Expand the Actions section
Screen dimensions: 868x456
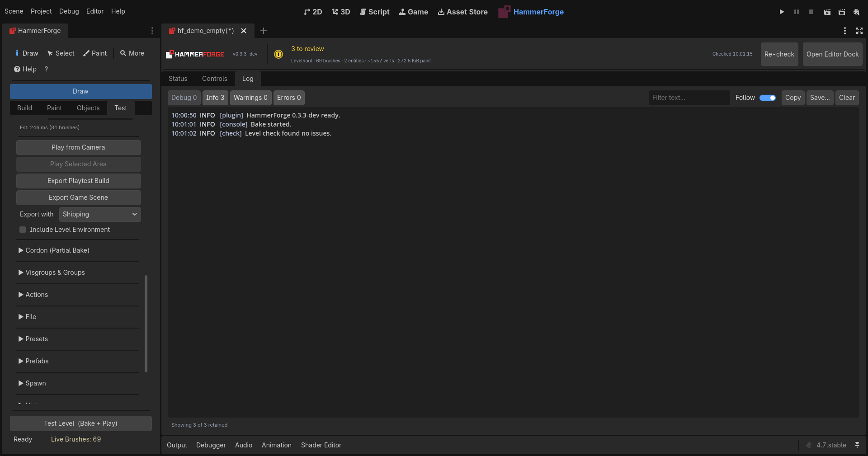click(x=78, y=295)
